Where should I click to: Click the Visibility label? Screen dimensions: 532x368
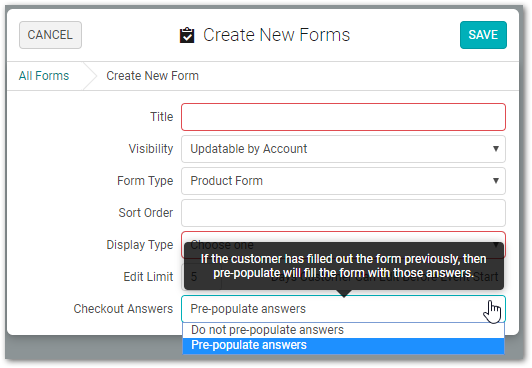click(151, 149)
